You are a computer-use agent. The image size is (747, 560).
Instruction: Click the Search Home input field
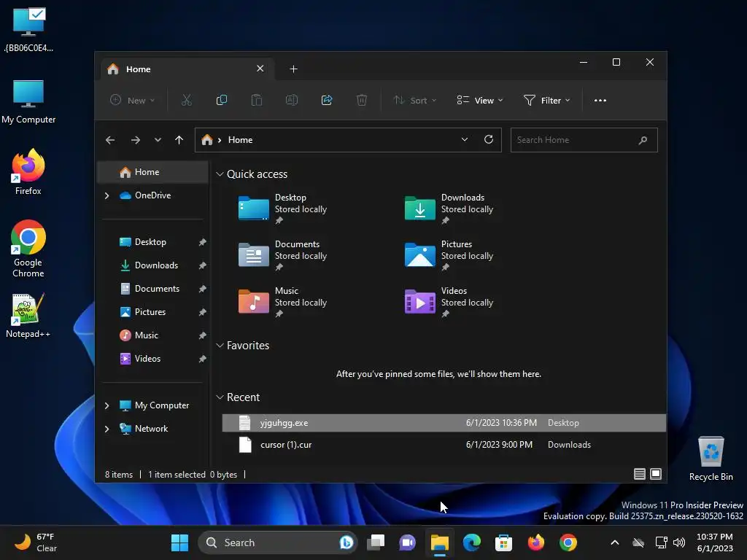point(584,140)
